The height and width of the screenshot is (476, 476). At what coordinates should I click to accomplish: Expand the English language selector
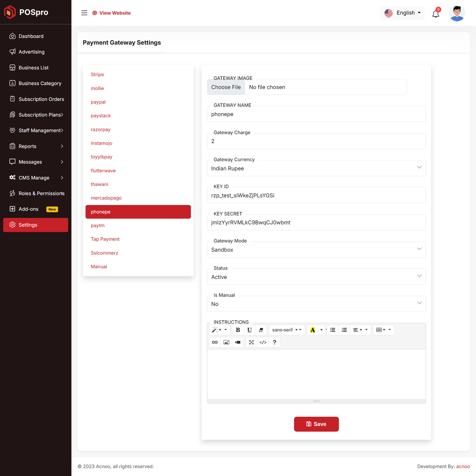coord(403,13)
